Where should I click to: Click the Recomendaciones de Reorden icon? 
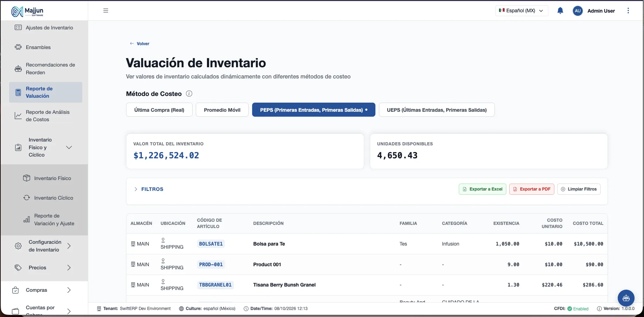point(18,69)
